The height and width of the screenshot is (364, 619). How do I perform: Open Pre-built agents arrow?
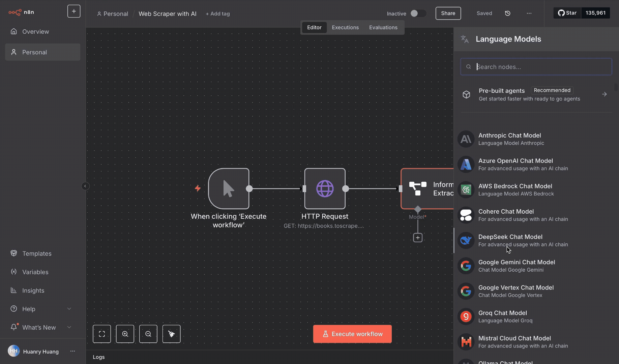point(604,94)
